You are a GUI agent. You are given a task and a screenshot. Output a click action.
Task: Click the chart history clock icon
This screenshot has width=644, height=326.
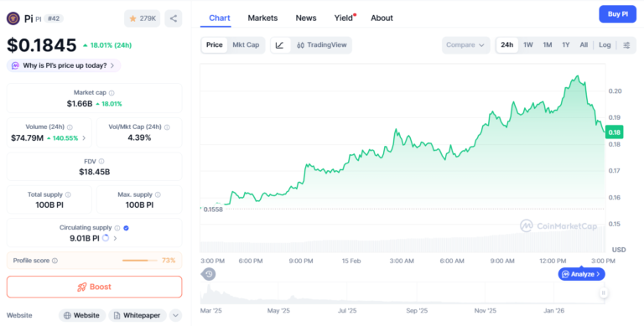click(209, 274)
